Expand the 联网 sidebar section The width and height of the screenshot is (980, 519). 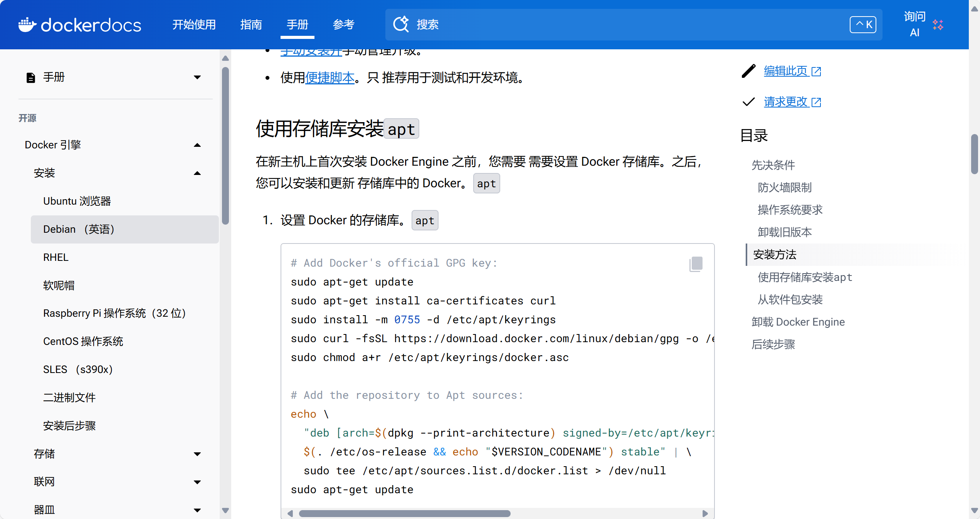point(197,482)
